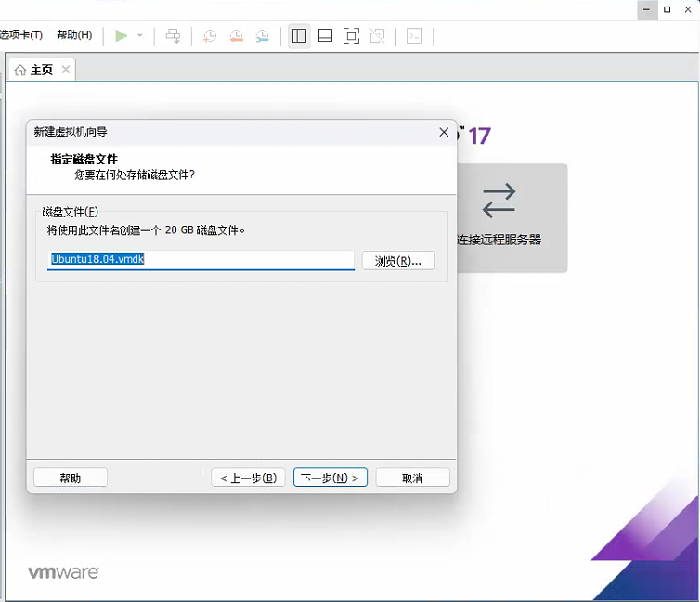Minimize the VMware window

646,10
